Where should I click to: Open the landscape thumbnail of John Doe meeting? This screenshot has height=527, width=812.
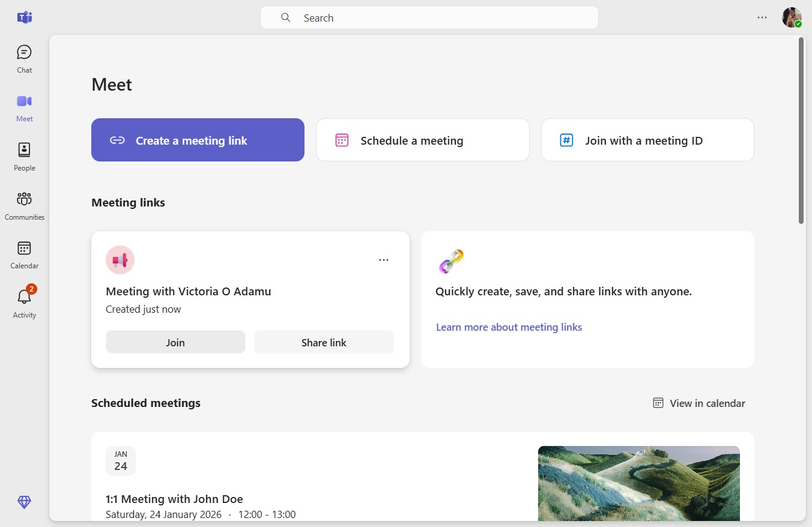tap(639, 483)
